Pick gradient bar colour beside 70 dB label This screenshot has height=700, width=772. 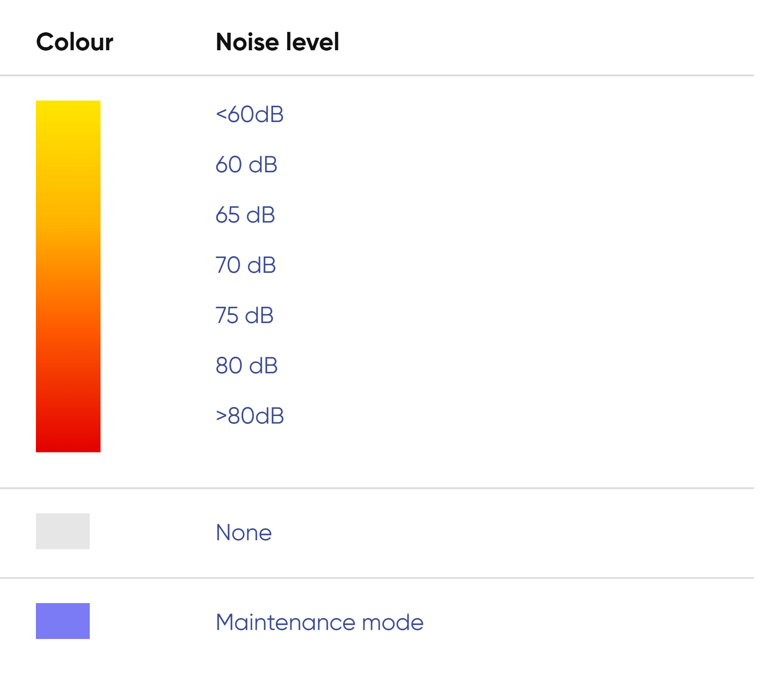pyautogui.click(x=68, y=265)
